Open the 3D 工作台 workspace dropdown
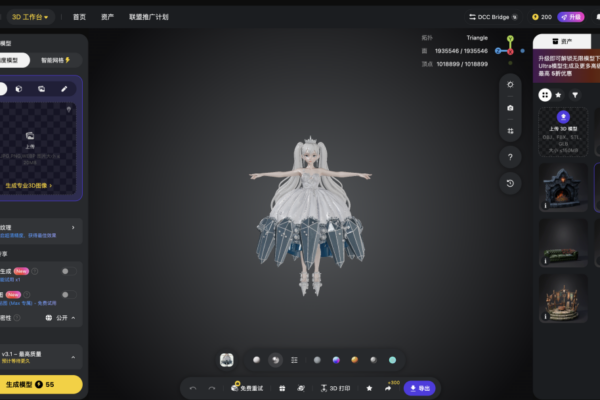Screen dimensions: 600x400 30,17
